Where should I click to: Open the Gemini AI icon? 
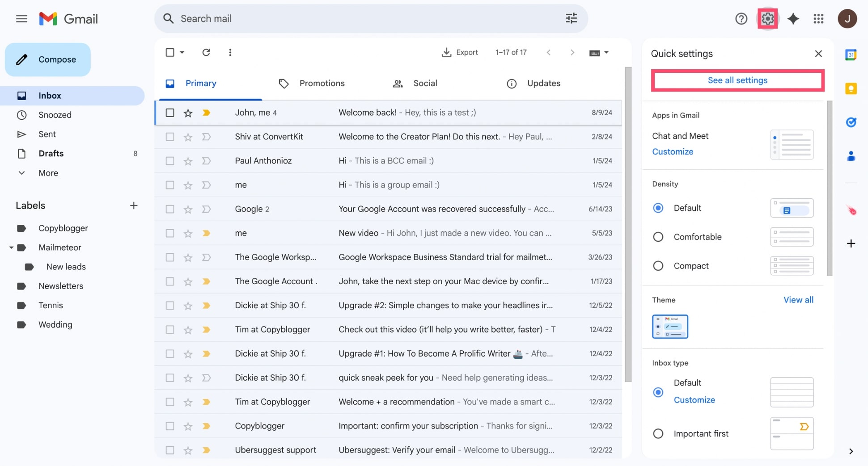coord(794,19)
